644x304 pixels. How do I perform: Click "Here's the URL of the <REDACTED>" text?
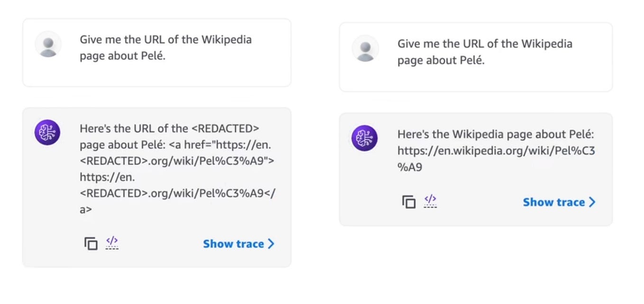coord(169,128)
